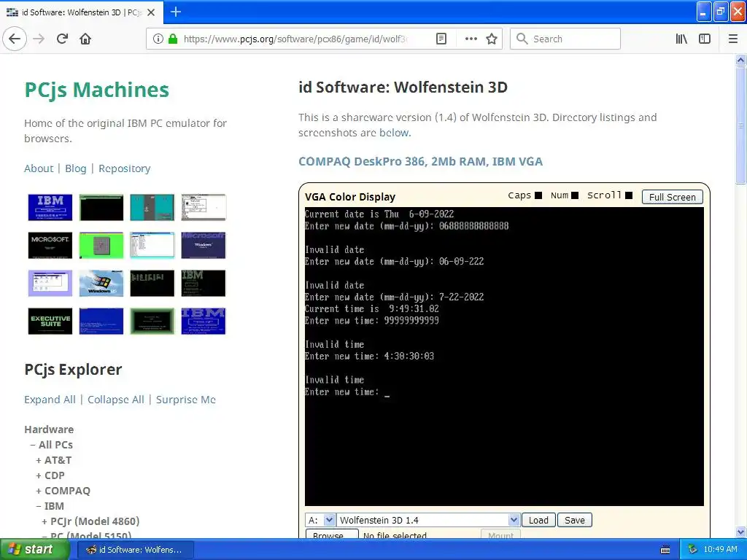Open the dark blue Windows logo thumbnail
Screen dimensions: 747x560
tap(204, 245)
